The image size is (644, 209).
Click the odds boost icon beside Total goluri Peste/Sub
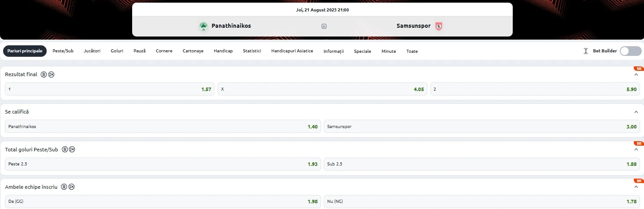coord(65,150)
